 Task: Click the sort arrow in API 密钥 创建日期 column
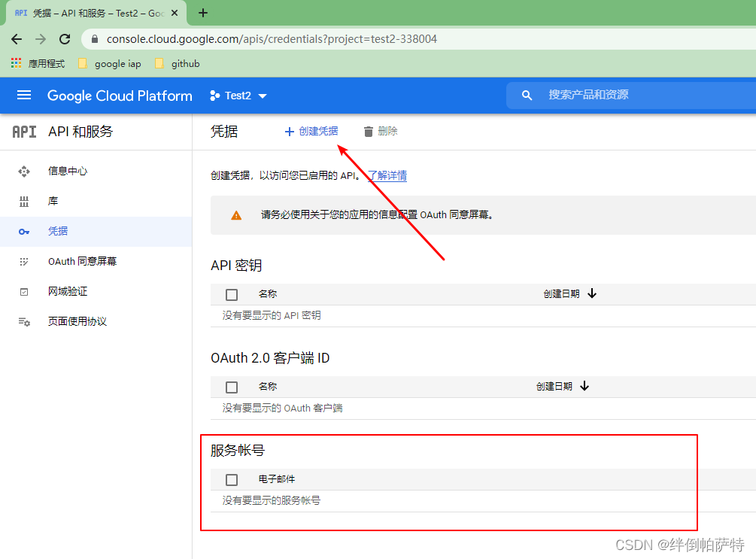tap(592, 293)
